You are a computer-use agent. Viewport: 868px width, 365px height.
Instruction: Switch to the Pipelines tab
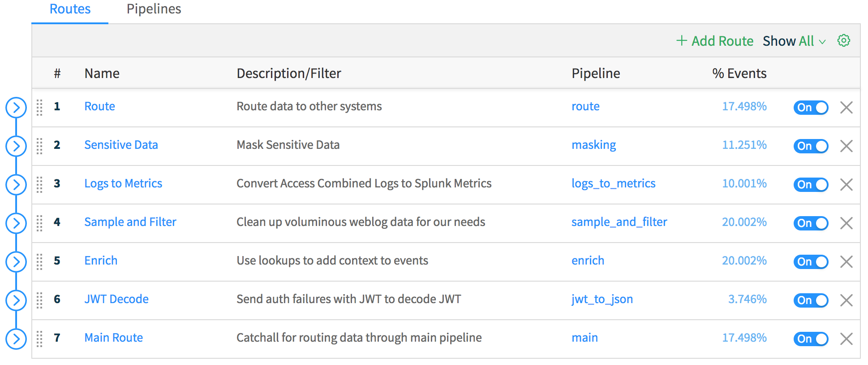(x=154, y=9)
